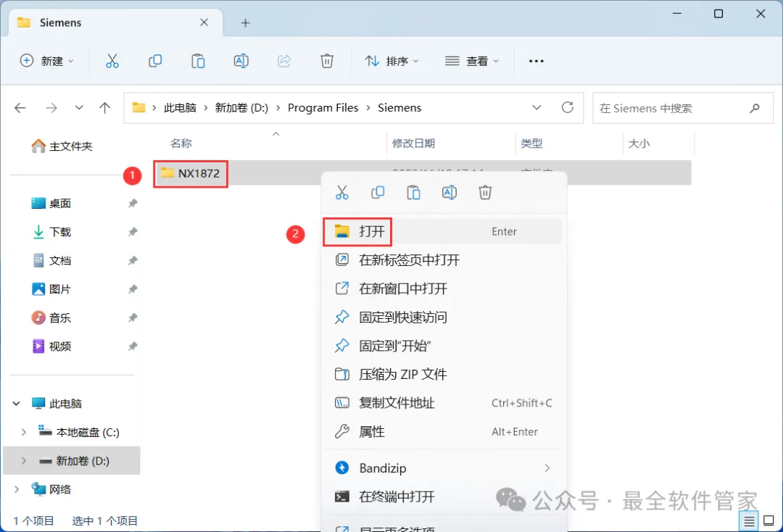The image size is (783, 532).
Task: Open 主文件夹 in the sidebar
Action: coord(62,146)
